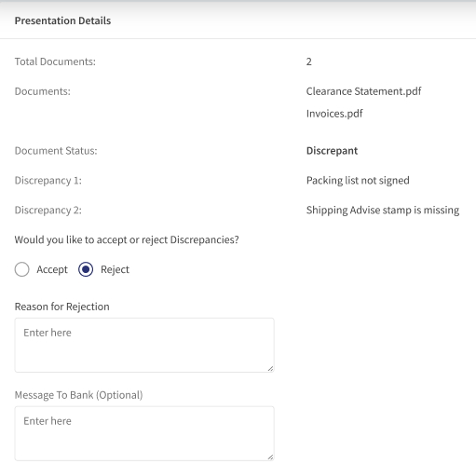Screen dimensions: 476x464
Task: Focus the Reason for Rejection text box
Action: tap(144, 345)
